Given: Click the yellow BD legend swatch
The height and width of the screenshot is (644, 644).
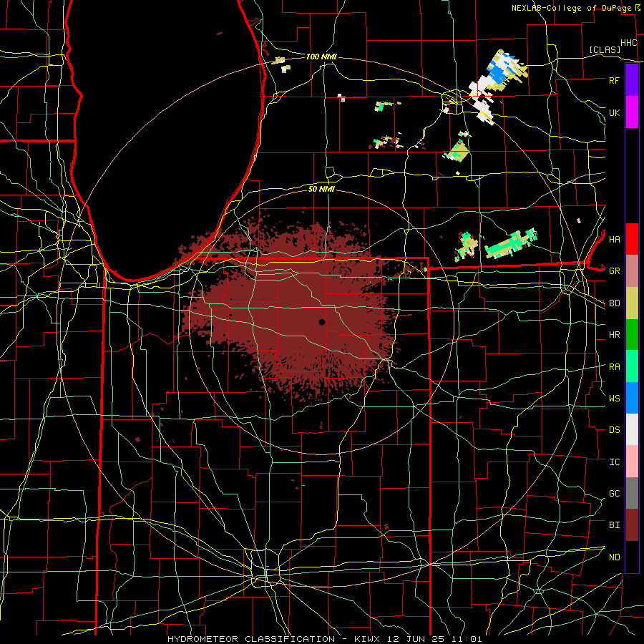Looking at the screenshot, I should click(x=632, y=303).
